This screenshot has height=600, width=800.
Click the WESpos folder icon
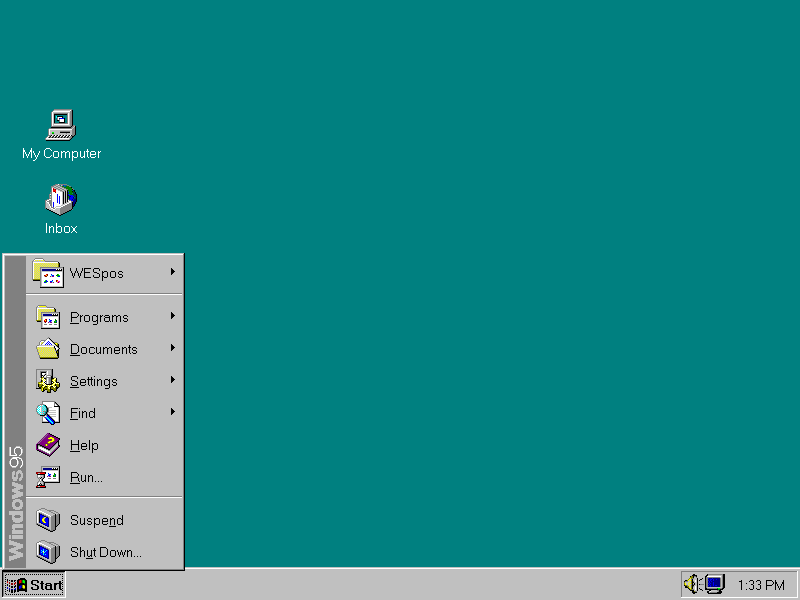tap(48, 273)
